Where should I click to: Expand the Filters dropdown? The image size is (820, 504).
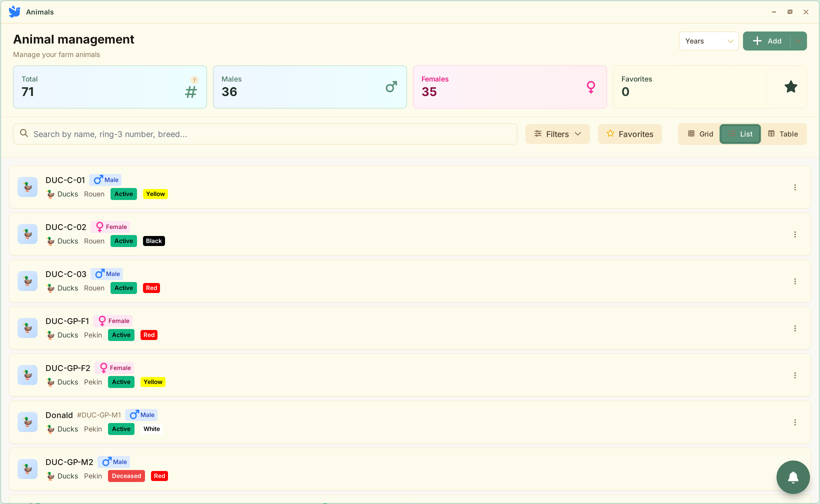(557, 134)
